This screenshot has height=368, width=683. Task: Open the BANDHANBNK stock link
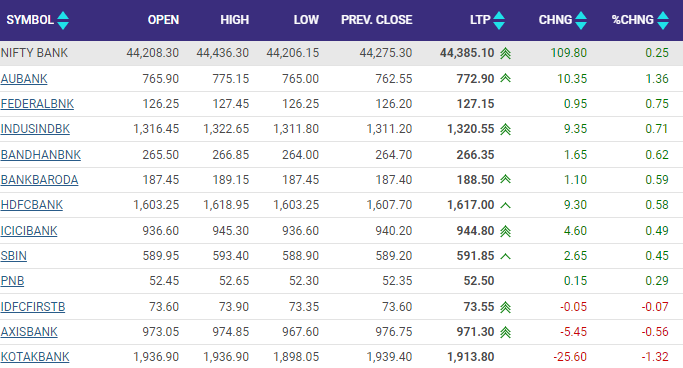[41, 155]
